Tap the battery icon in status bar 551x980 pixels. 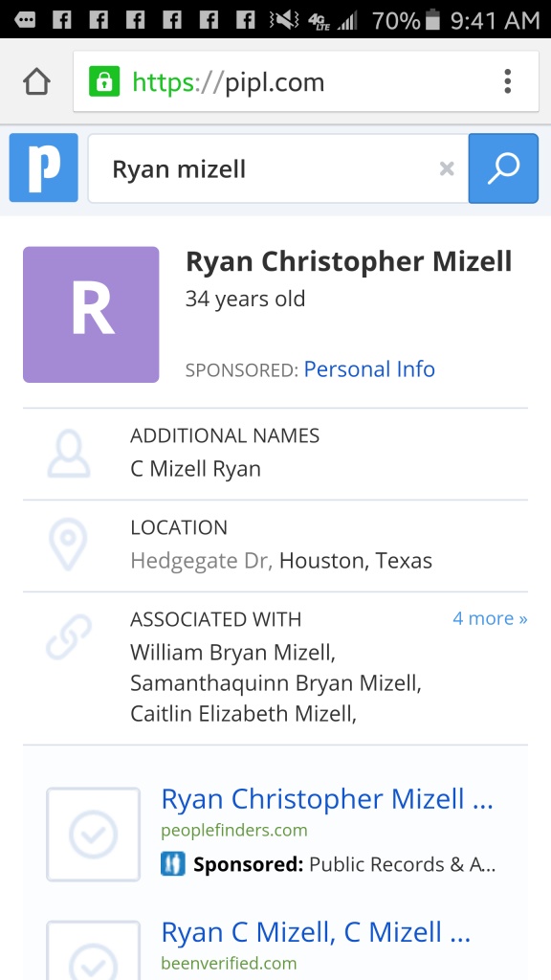point(433,20)
